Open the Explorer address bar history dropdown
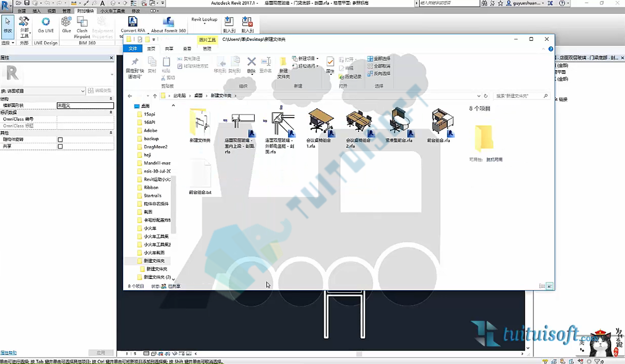 [479, 96]
